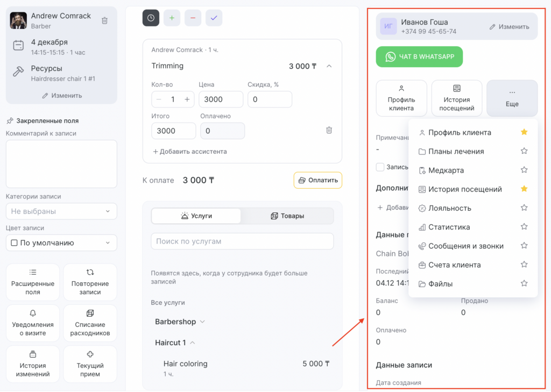The image size is (551, 392).
Task: Remove Andrew Comrack using the trash icon
Action: (x=104, y=20)
